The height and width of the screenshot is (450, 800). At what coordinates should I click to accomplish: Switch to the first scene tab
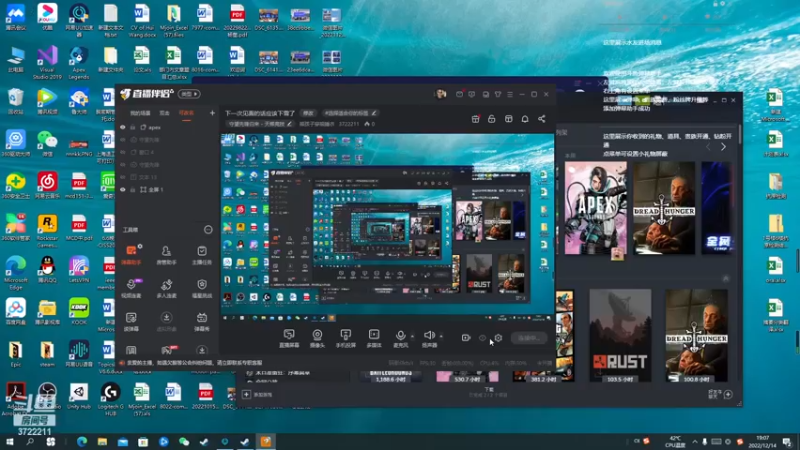point(140,113)
